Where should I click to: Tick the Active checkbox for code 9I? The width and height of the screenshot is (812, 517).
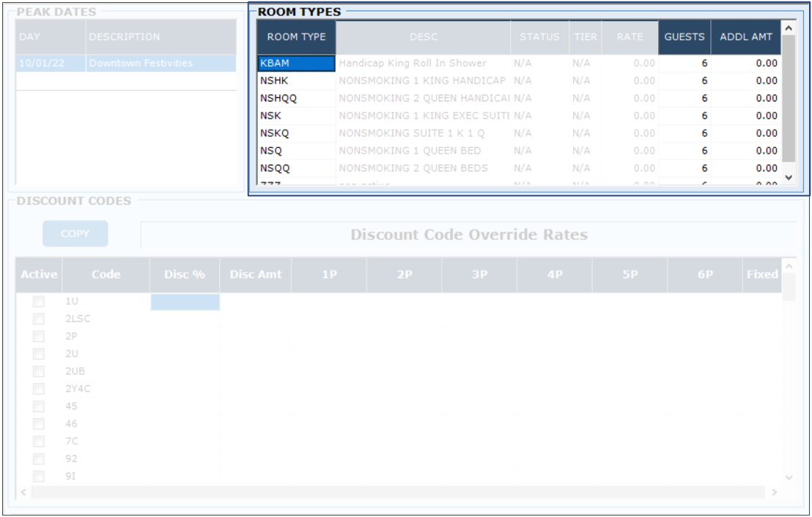pyautogui.click(x=39, y=477)
